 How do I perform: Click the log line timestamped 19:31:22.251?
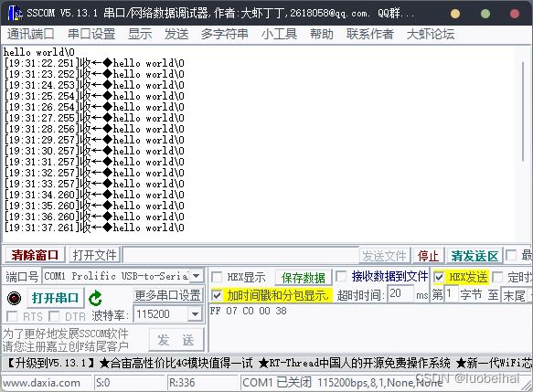[x=94, y=63]
